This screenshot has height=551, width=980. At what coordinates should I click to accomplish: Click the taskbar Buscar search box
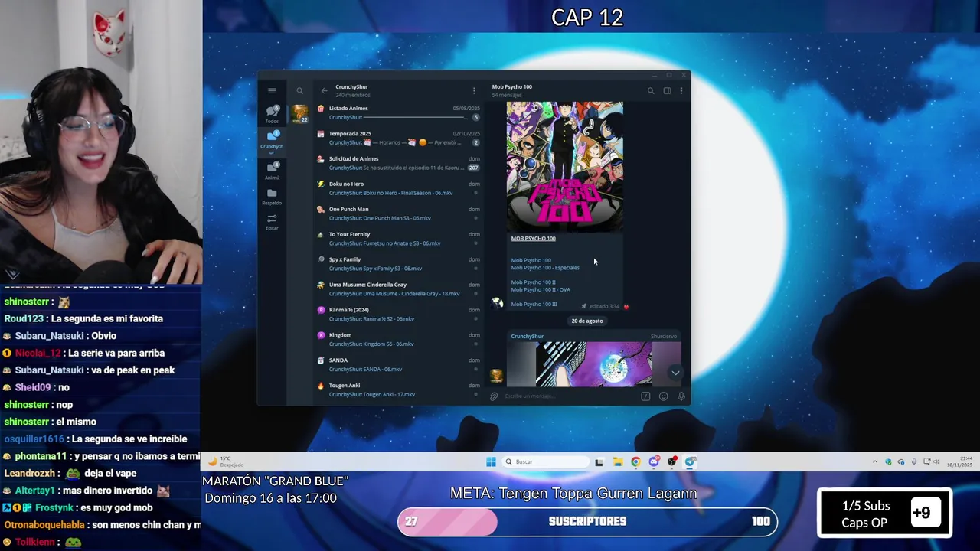(547, 461)
